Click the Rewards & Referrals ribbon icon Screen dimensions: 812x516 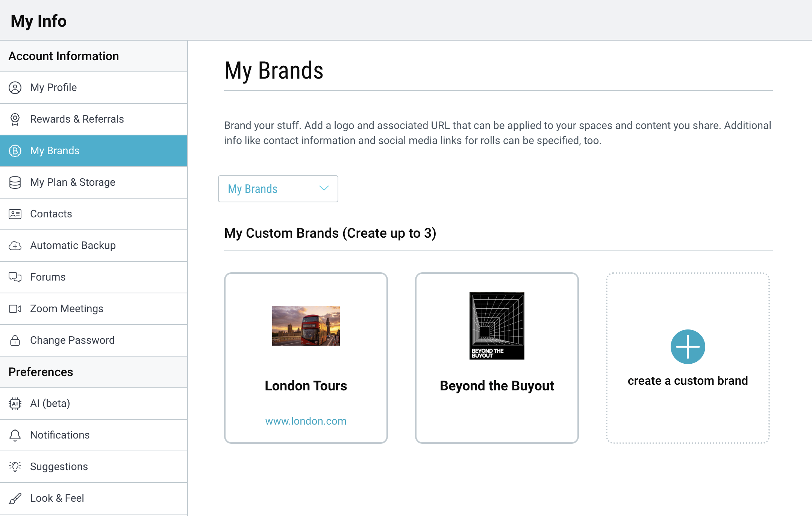click(x=15, y=119)
